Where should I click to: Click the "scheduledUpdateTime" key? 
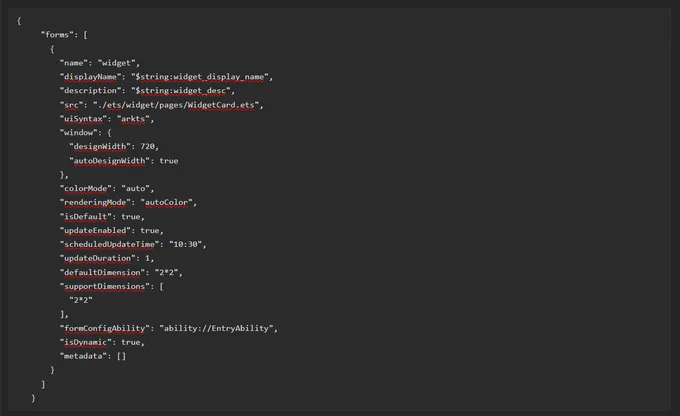109,245
